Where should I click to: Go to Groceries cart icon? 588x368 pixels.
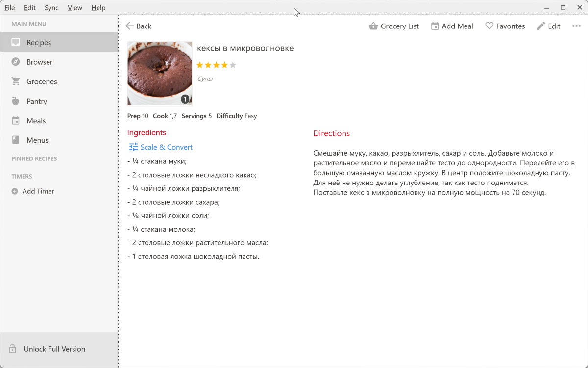[16, 81]
